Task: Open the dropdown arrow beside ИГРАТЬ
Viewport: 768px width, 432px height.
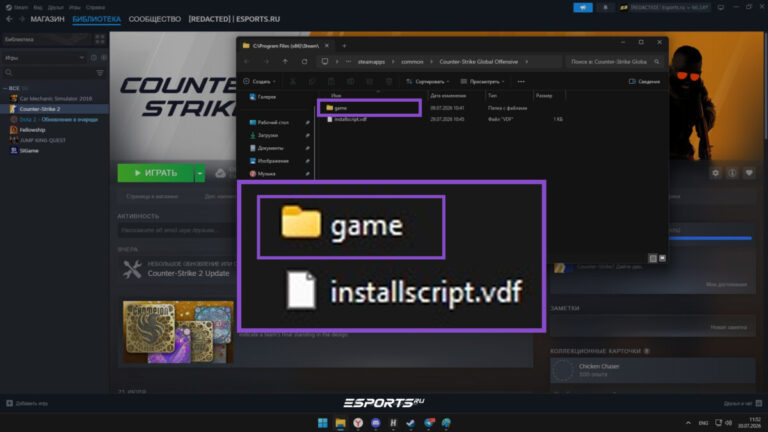Action: (x=200, y=173)
